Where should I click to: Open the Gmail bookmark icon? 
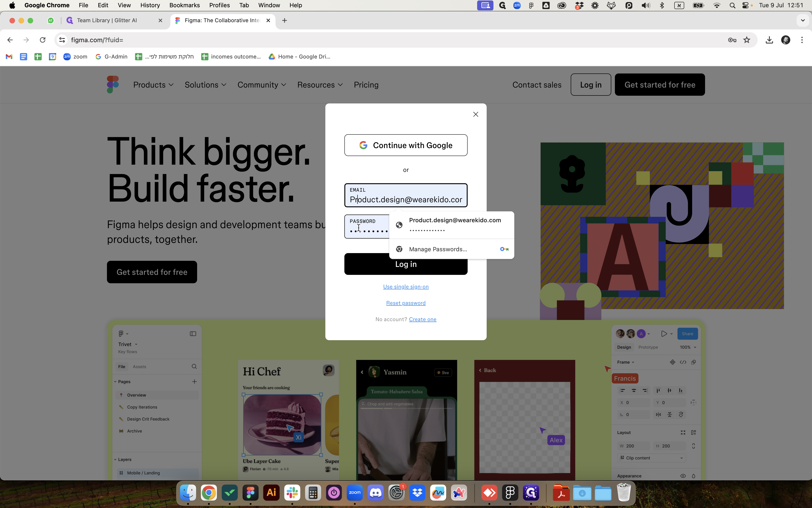pos(9,56)
